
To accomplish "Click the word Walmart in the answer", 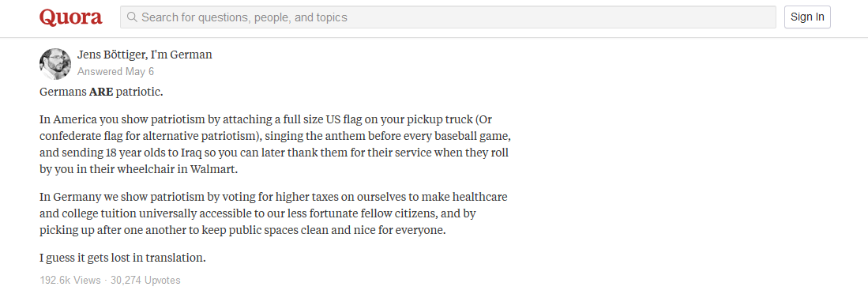I will (213, 169).
